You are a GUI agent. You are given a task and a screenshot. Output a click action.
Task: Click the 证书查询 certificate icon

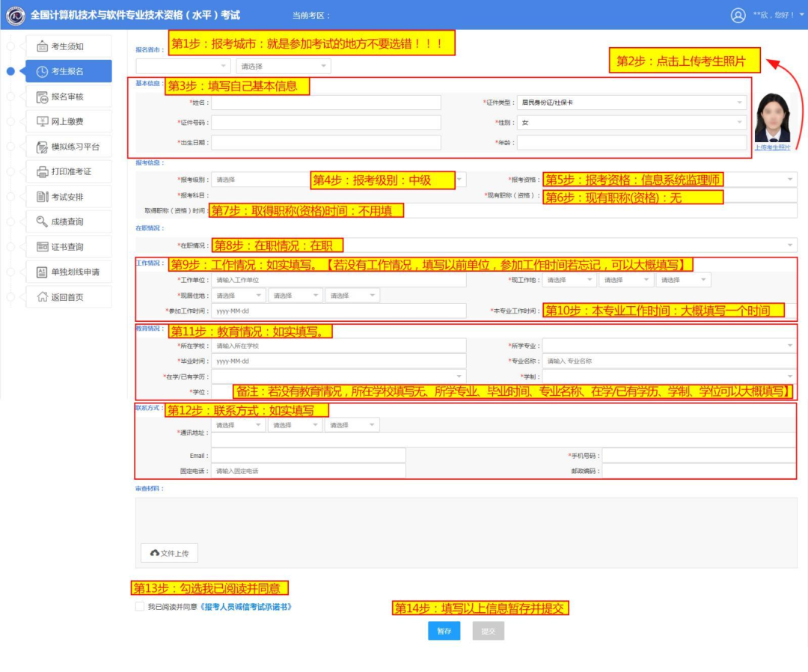[x=42, y=247]
